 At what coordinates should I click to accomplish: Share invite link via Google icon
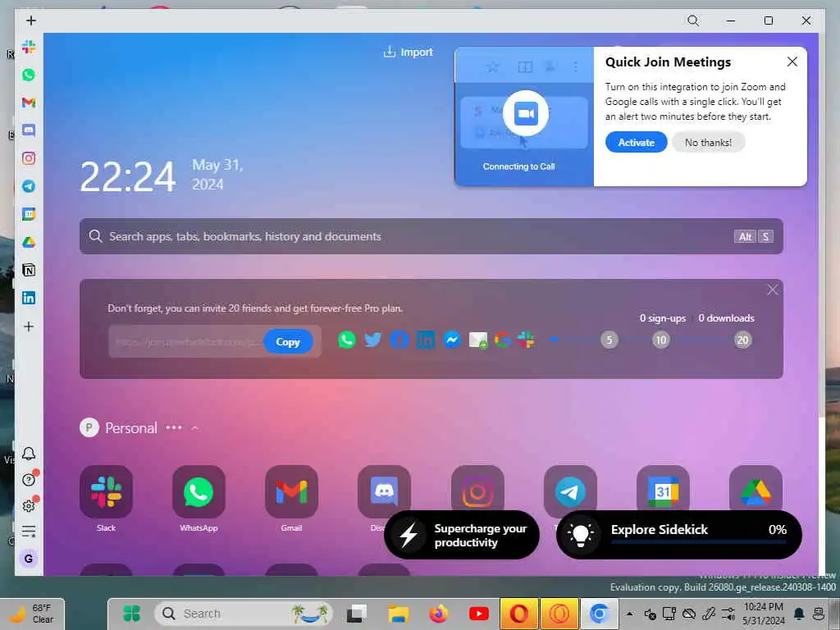click(x=503, y=340)
